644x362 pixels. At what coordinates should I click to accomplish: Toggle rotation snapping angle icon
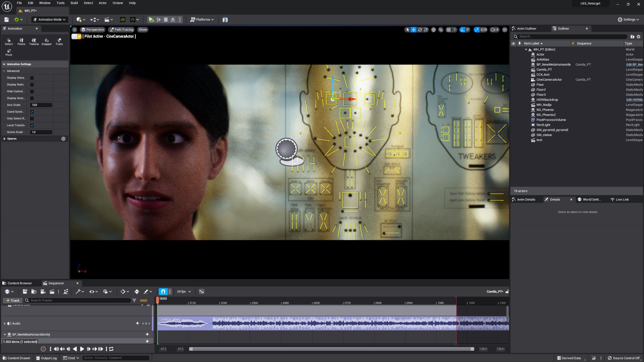462,30
